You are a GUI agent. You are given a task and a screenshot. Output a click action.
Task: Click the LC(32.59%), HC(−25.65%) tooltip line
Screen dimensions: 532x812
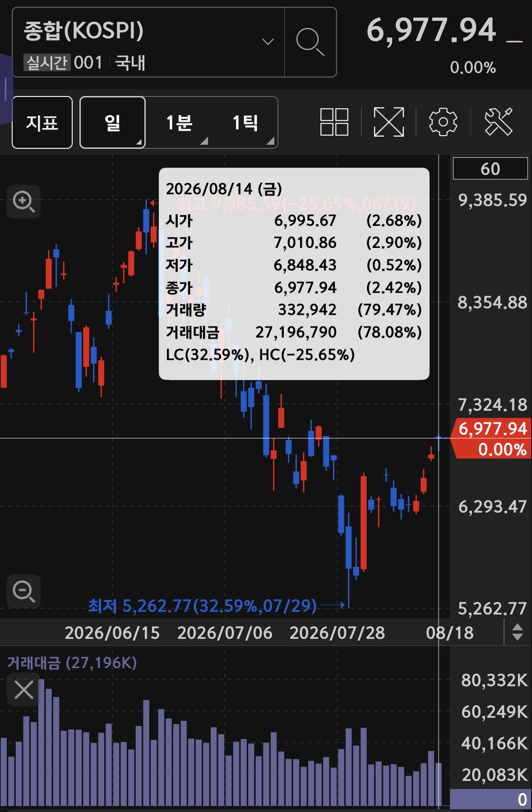[260, 355]
